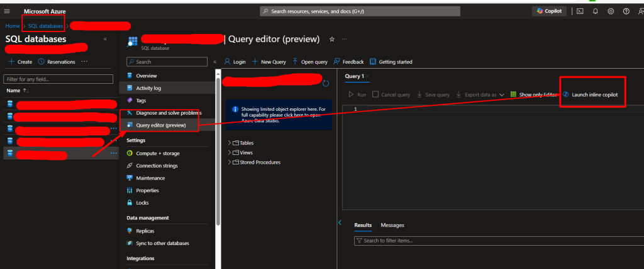Image resolution: width=644 pixels, height=269 pixels.
Task: Open portal settings gear
Action: (x=611, y=11)
